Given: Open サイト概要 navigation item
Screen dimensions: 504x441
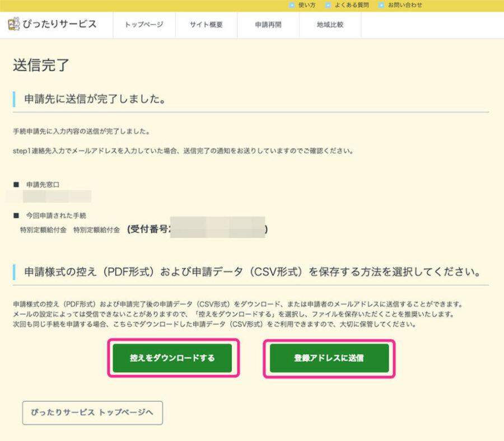Looking at the screenshot, I should (206, 25).
